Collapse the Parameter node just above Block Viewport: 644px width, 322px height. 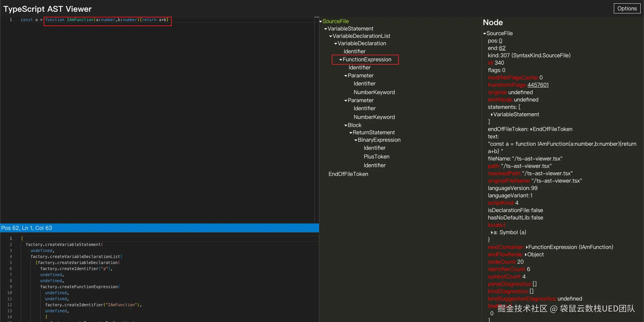[x=346, y=101]
